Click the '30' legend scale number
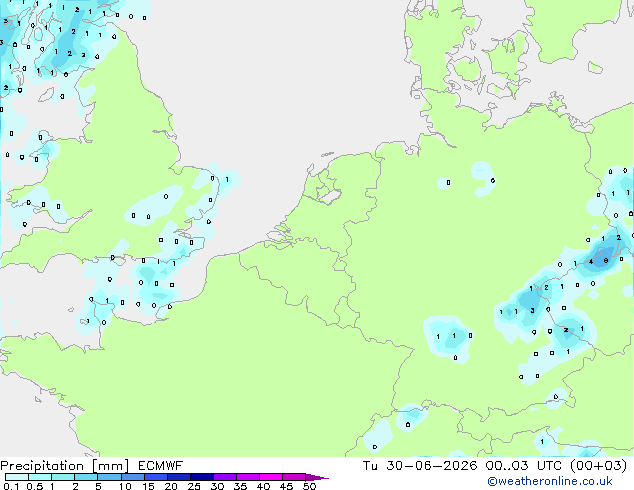 [218, 486]
